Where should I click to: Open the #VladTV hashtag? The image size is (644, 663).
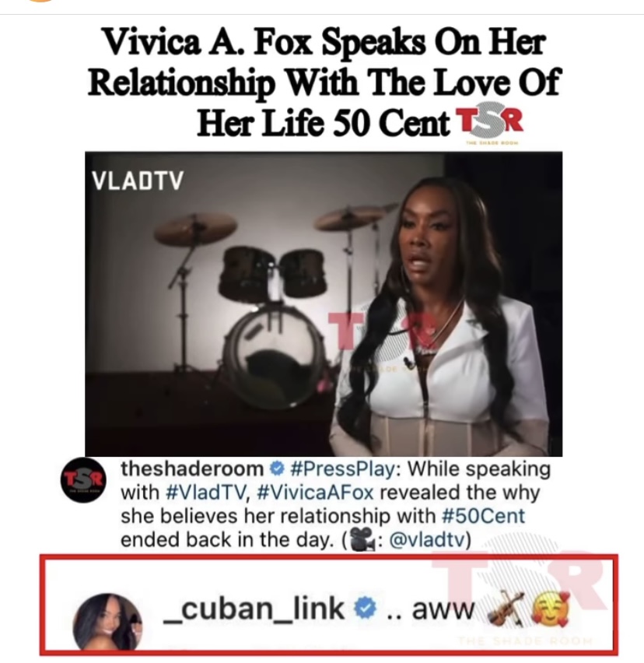coord(206,493)
